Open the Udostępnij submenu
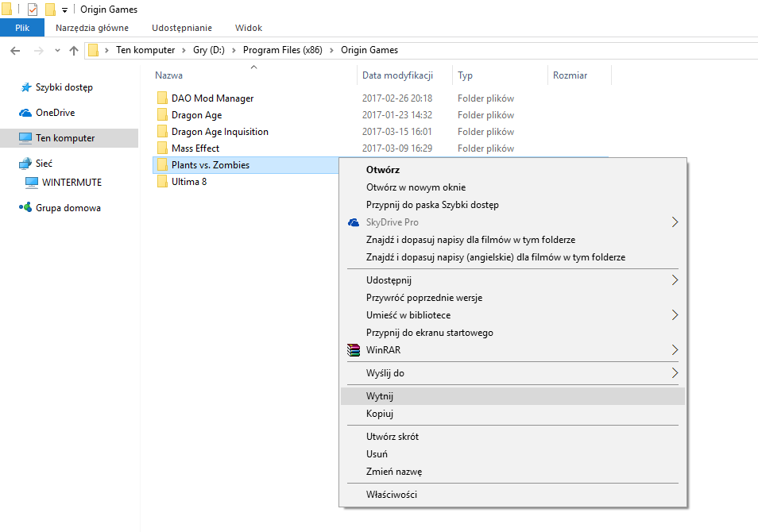 point(513,280)
